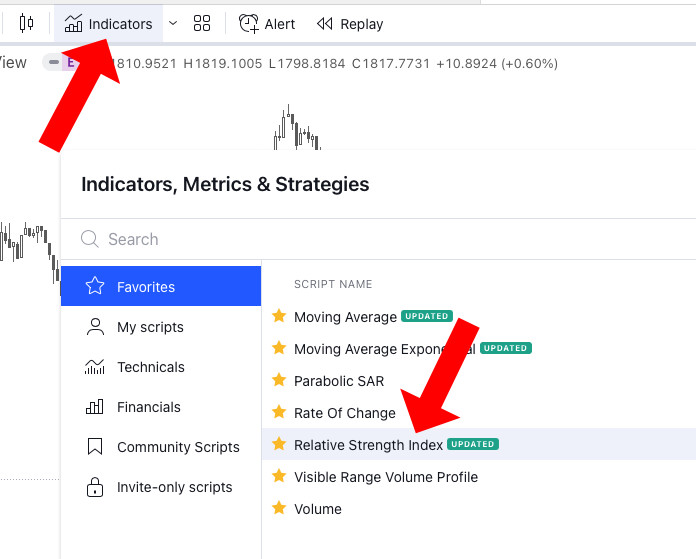Add Visible Range Volume Profile indicator
696x559 pixels.
point(386,477)
